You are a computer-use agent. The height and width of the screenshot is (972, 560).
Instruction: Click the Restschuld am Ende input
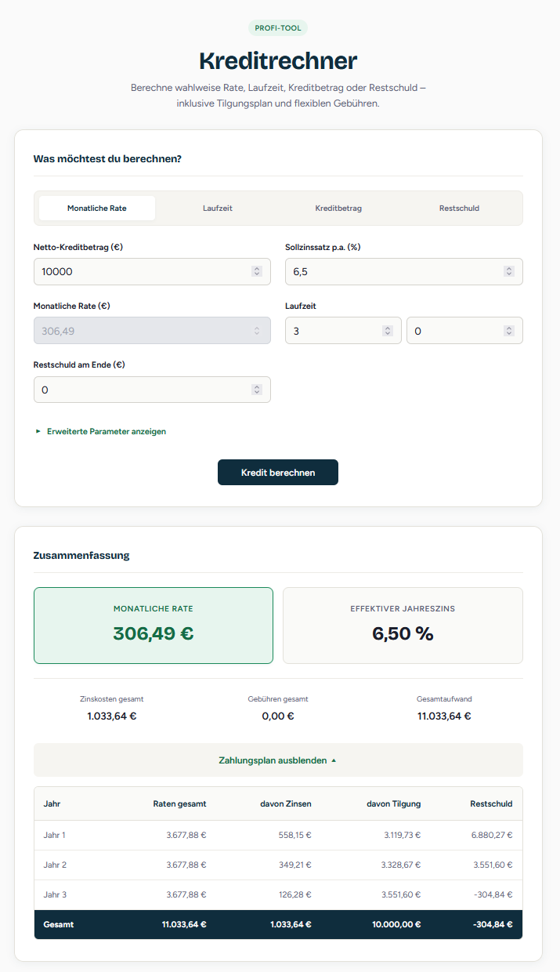[141, 390]
